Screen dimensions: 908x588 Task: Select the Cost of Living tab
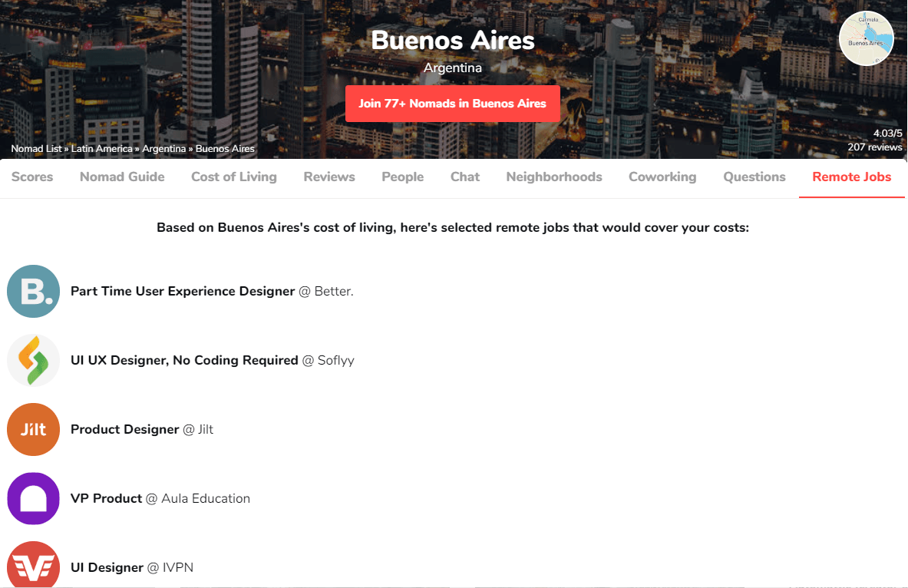point(234,177)
